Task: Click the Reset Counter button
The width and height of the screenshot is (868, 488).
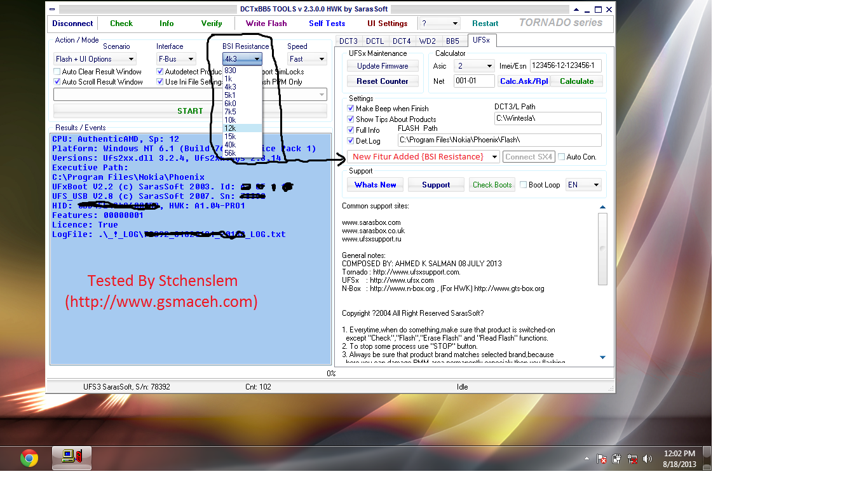Action: coord(383,81)
